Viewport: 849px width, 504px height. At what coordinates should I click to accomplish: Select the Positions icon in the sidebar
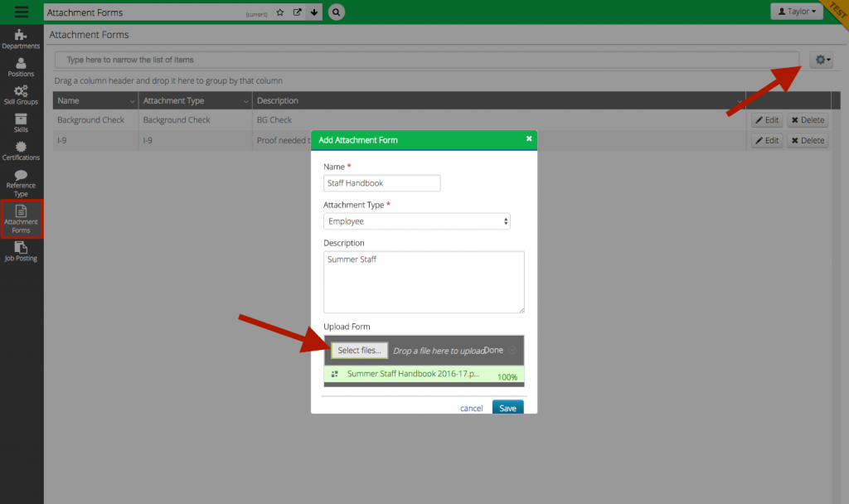pyautogui.click(x=21, y=67)
